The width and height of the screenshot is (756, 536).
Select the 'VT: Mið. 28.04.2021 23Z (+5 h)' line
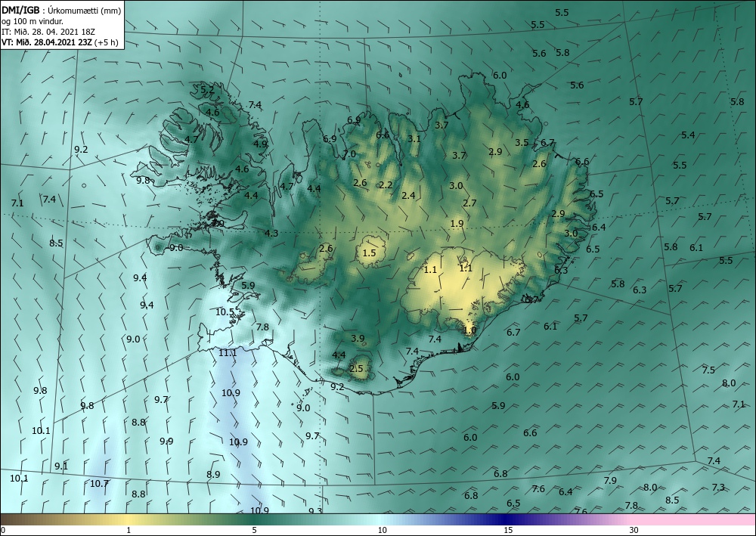[x=60, y=42]
